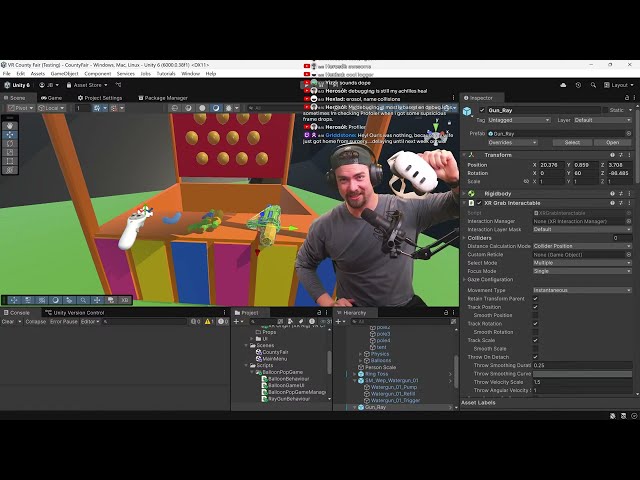This screenshot has height=480, width=640.
Task: Toggle Gun_Ray active checkbox
Action: click(x=482, y=110)
